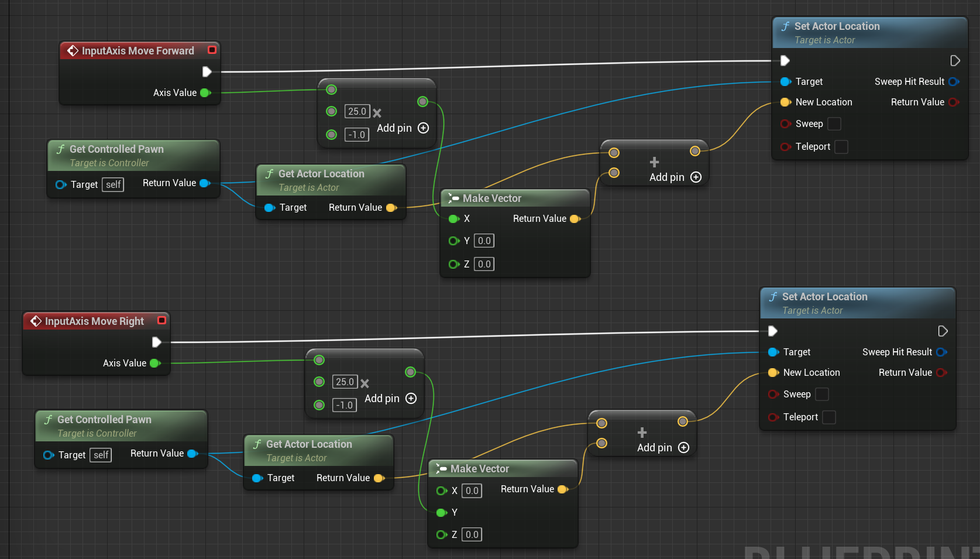Click X value field in lower Make Vector
The width and height of the screenshot is (980, 559).
(x=472, y=491)
